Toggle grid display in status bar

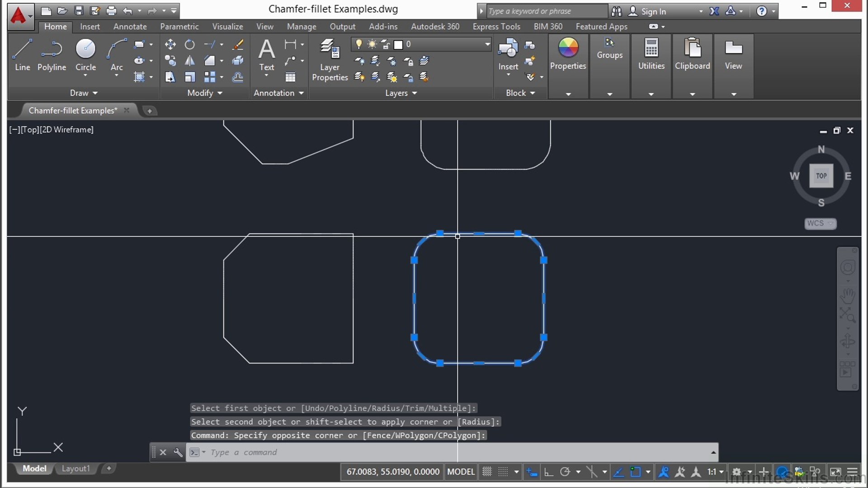coord(487,472)
